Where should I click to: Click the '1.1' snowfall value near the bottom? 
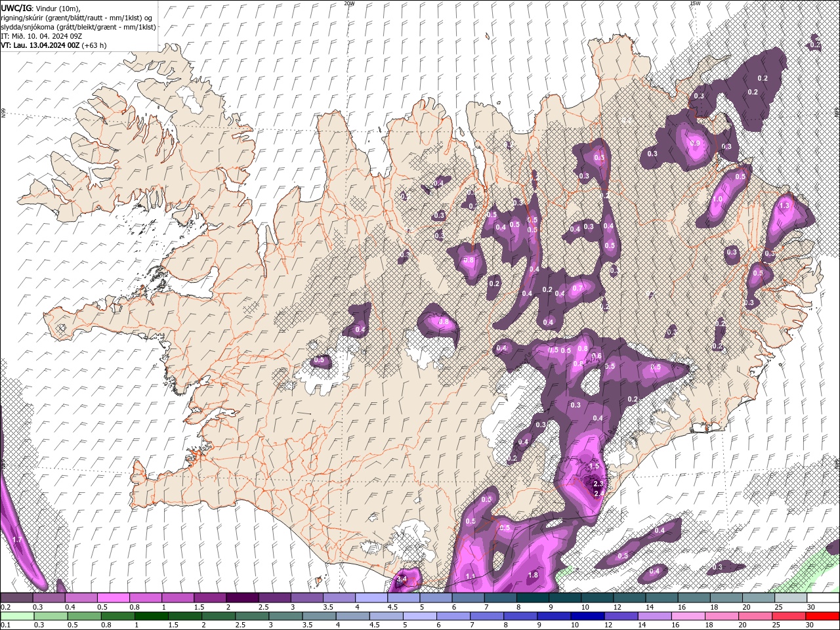[x=470, y=577]
